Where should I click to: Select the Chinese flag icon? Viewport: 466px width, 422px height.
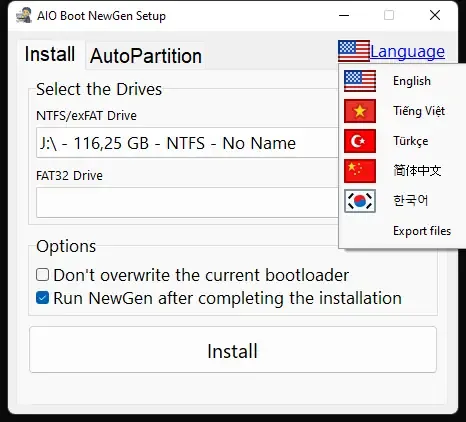pos(360,171)
